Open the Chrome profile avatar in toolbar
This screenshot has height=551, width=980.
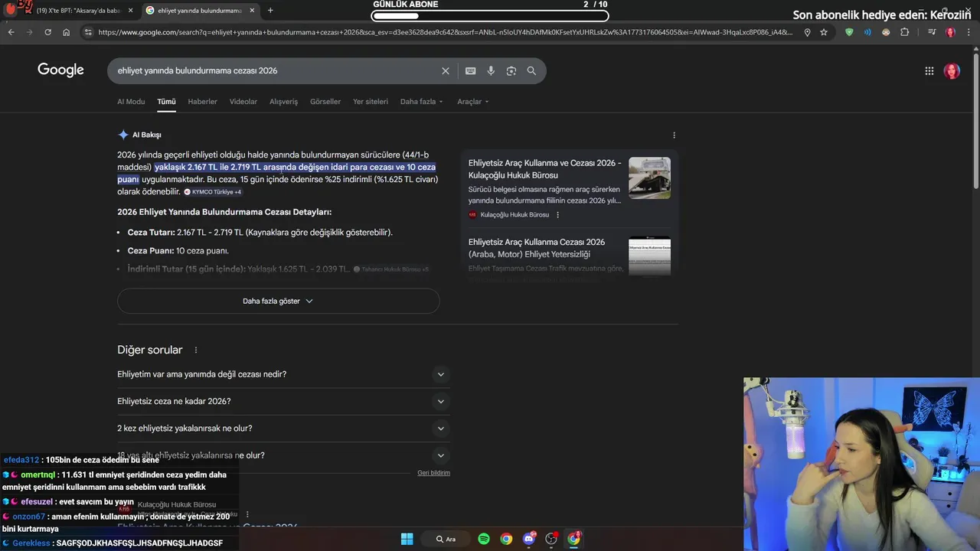point(950,32)
